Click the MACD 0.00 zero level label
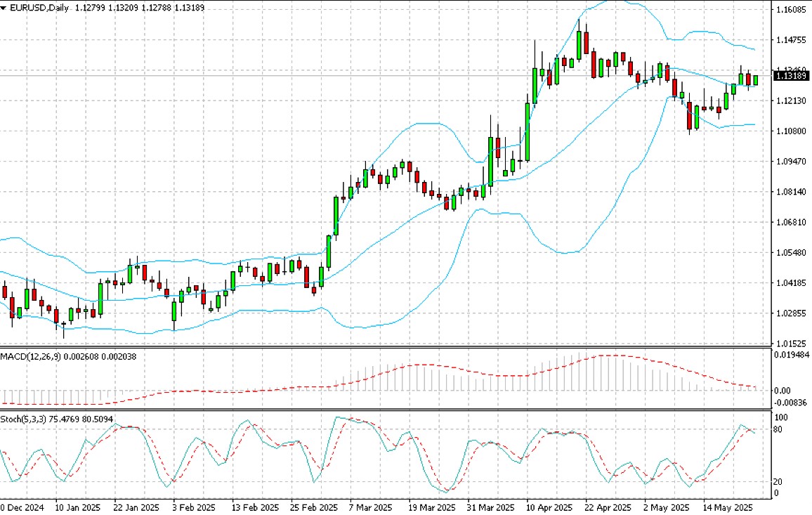This screenshot has width=812, height=515. [780, 391]
